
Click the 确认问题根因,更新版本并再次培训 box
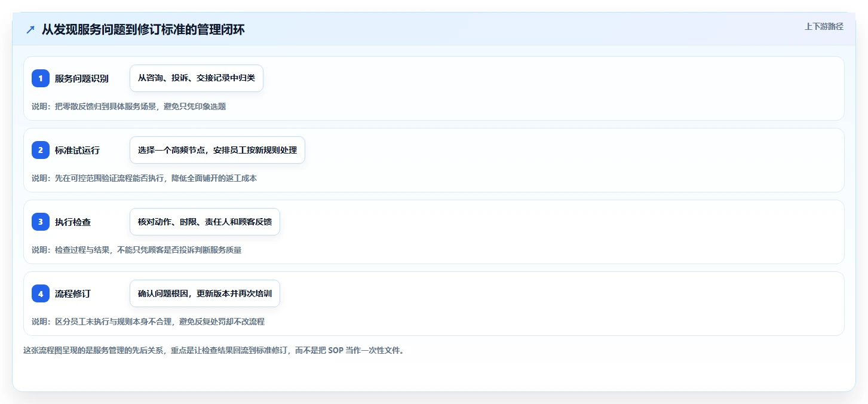tap(205, 293)
